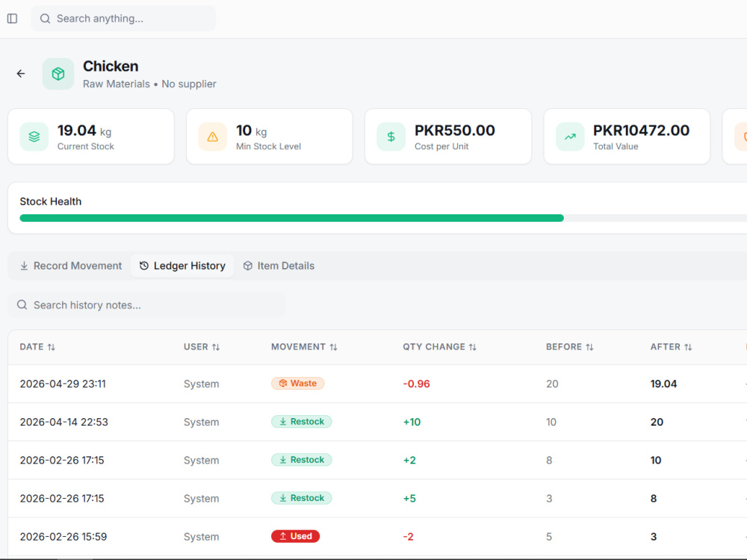Click the Restock badge dated 2026-04-14
The image size is (747, 560).
click(302, 421)
